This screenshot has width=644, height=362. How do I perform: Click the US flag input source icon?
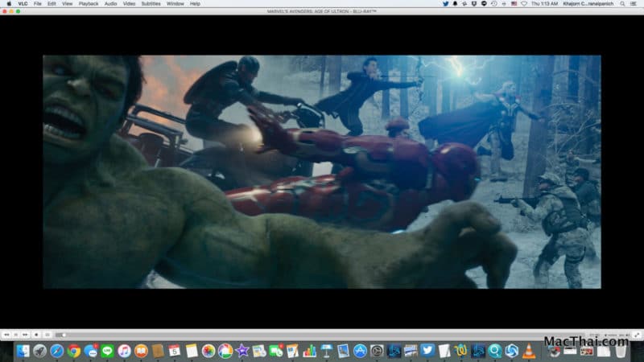514,4
